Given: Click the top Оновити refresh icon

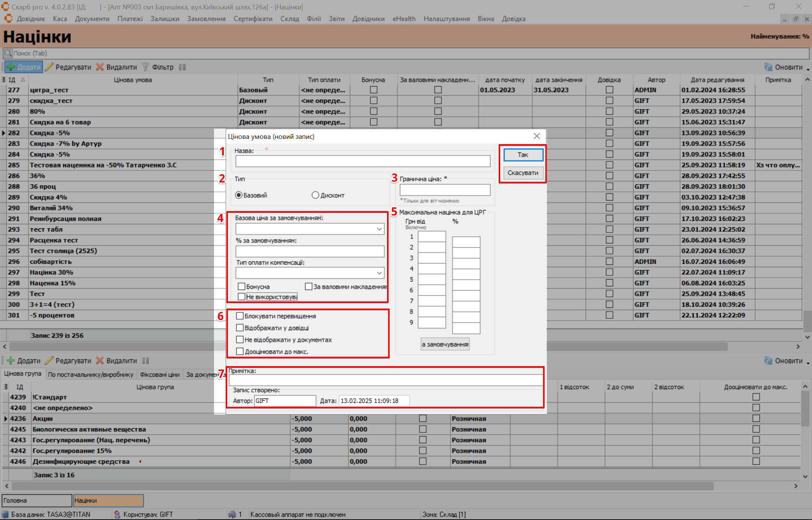Looking at the screenshot, I should pyautogui.click(x=768, y=67).
